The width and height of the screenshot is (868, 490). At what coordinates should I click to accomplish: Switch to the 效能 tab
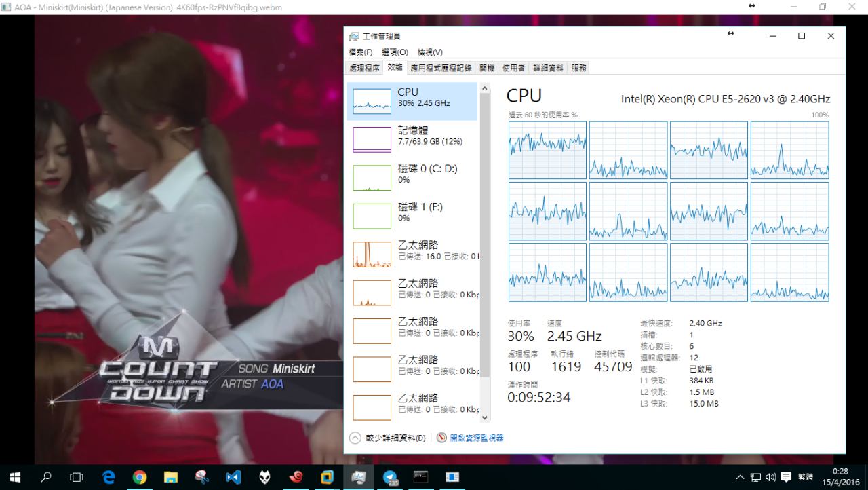tap(395, 67)
